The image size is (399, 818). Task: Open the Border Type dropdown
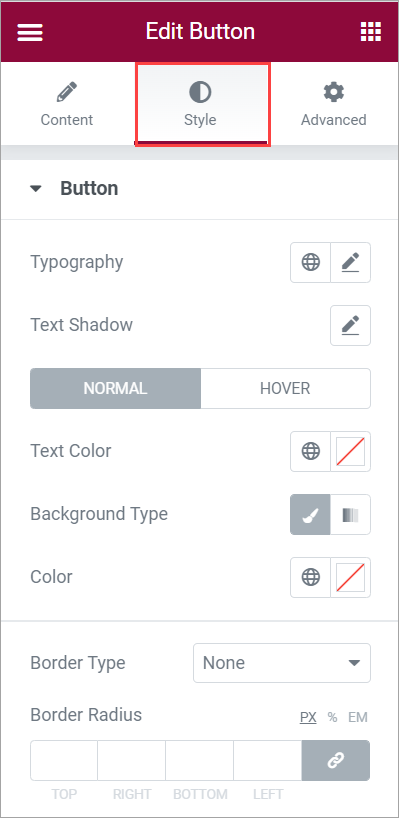282,663
